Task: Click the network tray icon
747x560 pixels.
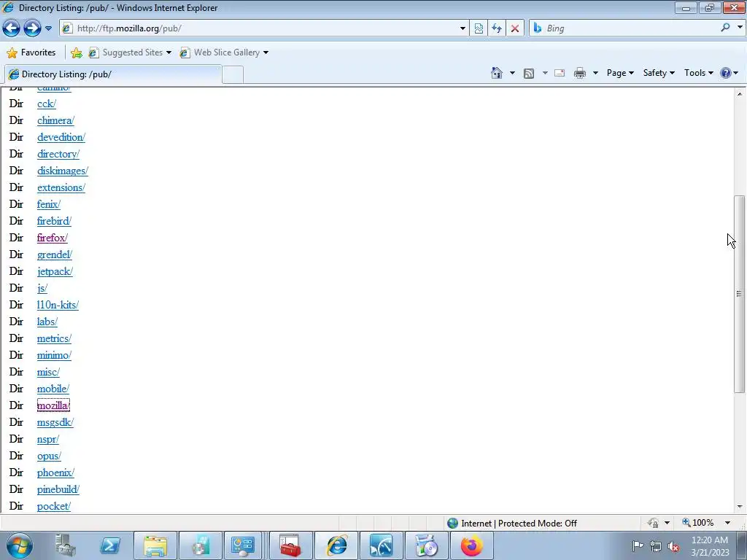Action: [656, 546]
